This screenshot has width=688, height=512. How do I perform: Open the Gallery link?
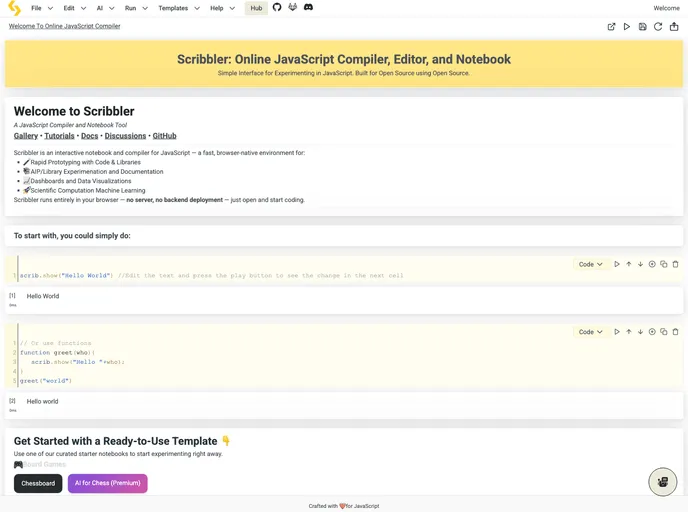pos(25,136)
